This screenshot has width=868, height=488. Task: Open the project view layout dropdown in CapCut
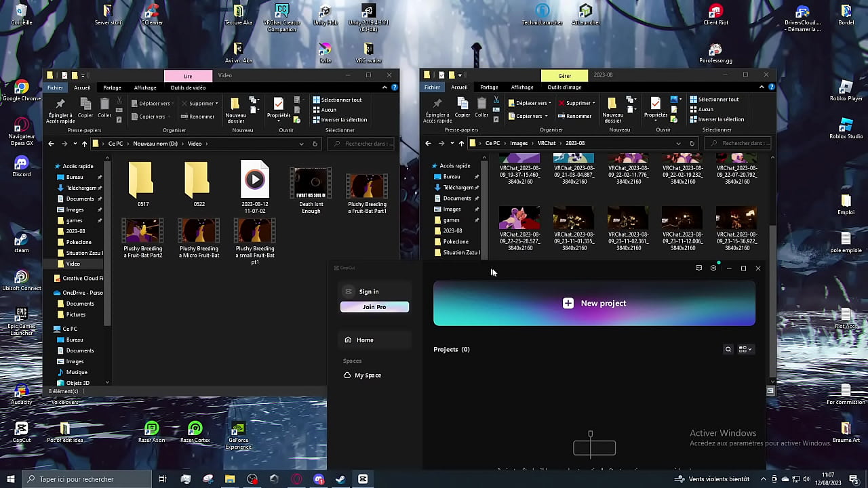(x=745, y=350)
